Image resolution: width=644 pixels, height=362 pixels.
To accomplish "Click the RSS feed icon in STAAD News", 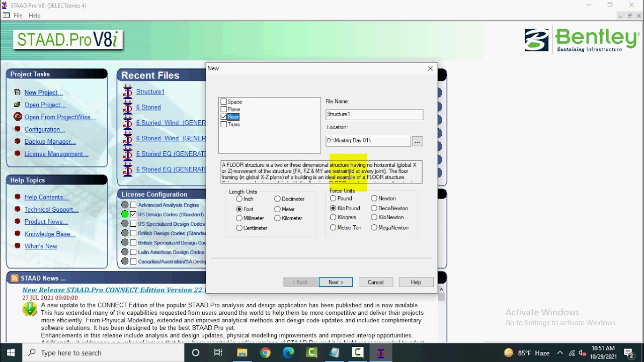I will click(15, 278).
